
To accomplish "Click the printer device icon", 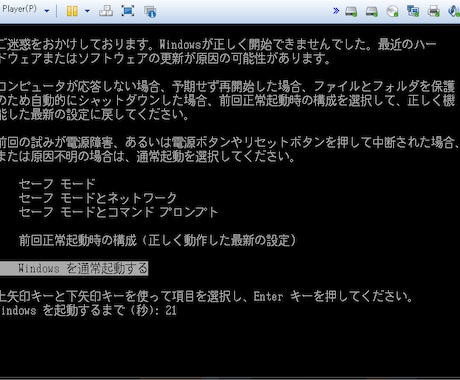I will (x=434, y=11).
